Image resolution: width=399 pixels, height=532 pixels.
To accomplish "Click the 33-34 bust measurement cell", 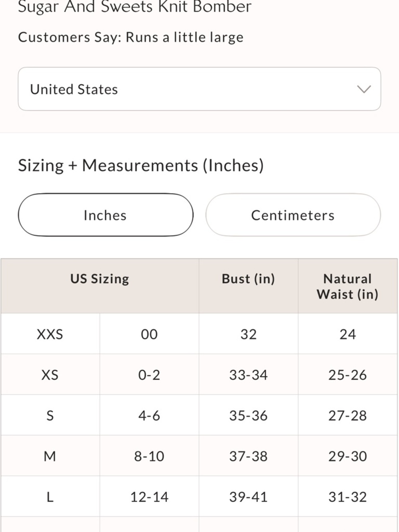I will tap(249, 375).
